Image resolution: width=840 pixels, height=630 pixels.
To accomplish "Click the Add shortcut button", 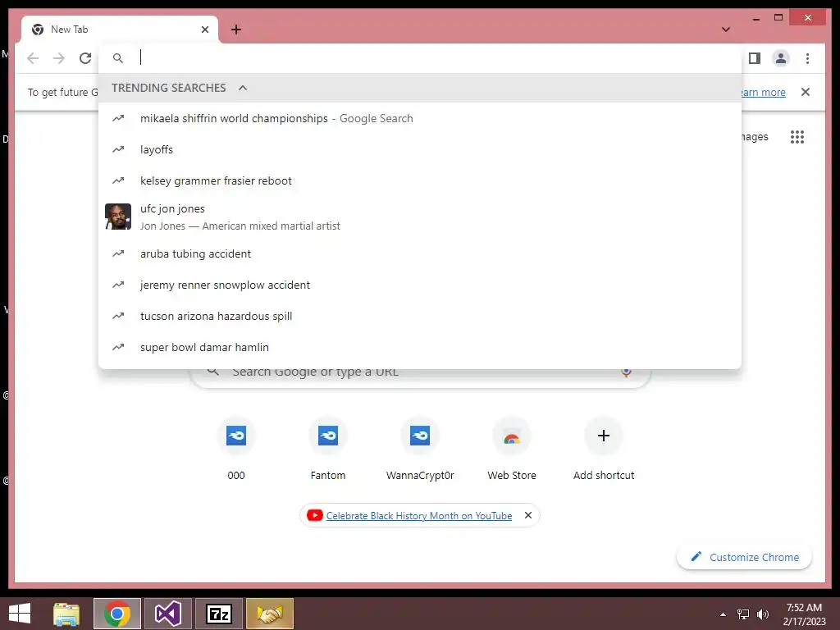I will coord(604,449).
